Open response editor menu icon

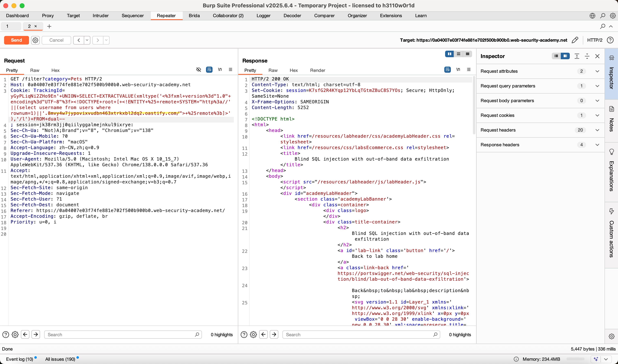[x=469, y=69]
